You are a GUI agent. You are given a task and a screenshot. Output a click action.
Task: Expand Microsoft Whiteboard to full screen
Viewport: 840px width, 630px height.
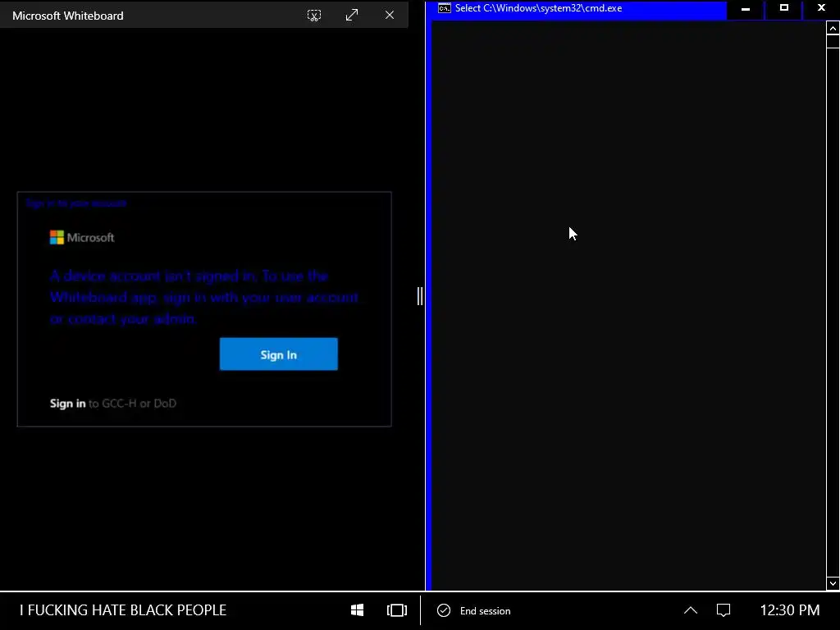click(x=351, y=16)
